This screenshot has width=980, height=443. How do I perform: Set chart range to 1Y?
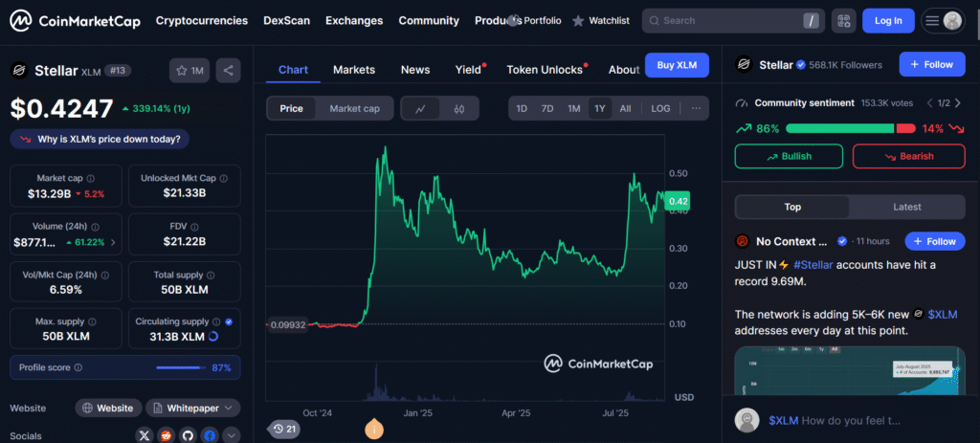[x=600, y=109]
